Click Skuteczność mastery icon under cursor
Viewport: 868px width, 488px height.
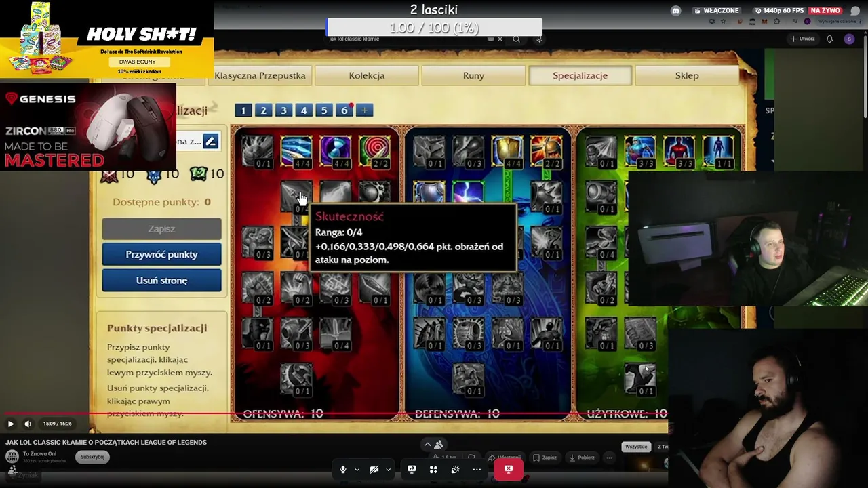pos(296,197)
